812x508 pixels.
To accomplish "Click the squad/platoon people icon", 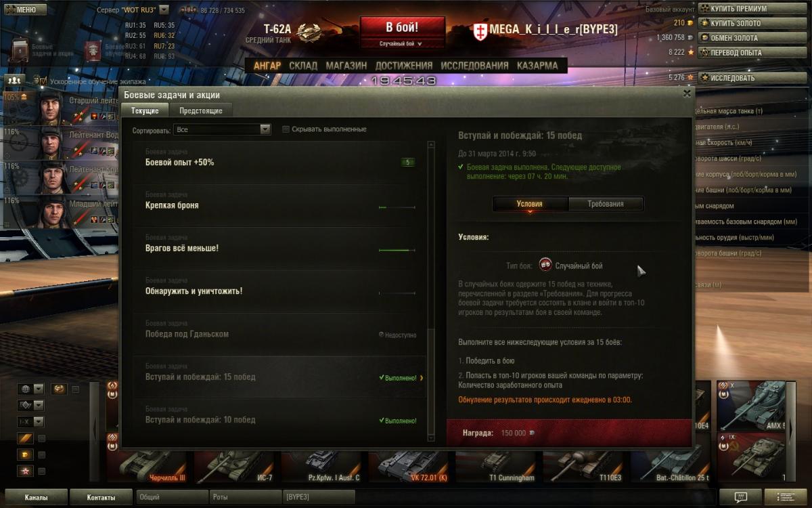I will 14,81.
